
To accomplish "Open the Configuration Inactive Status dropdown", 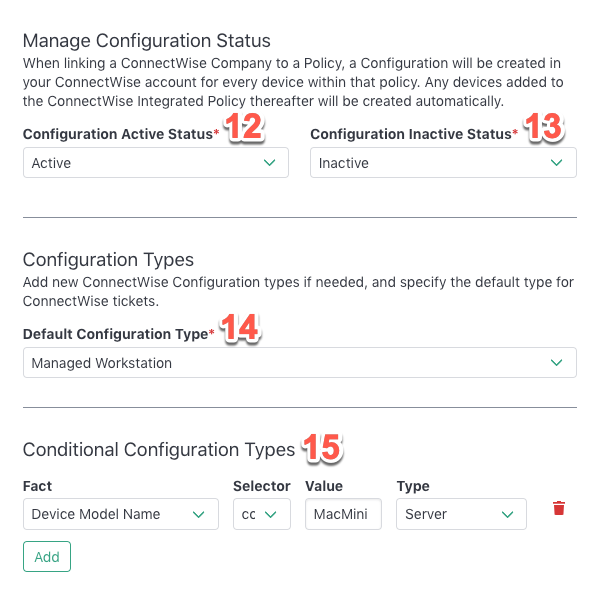I will (443, 163).
